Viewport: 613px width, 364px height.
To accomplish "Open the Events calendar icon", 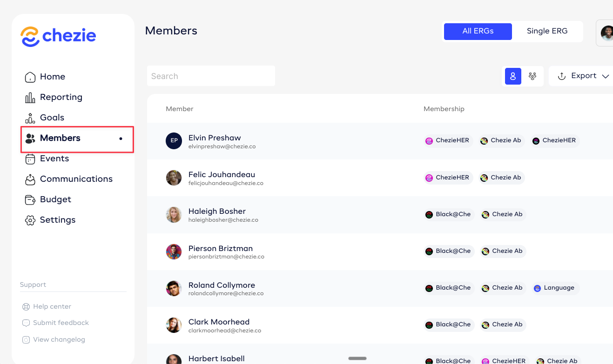I will (30, 159).
